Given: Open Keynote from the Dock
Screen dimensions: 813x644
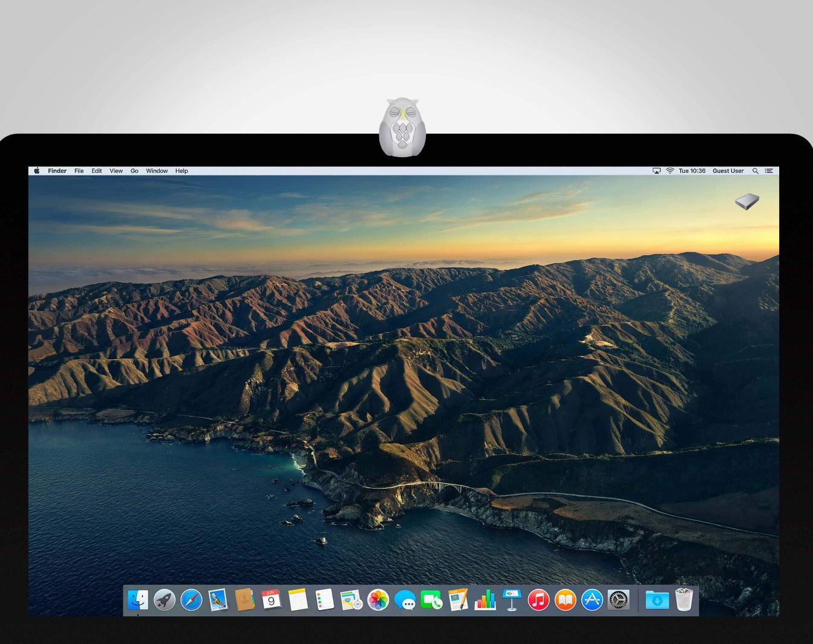Looking at the screenshot, I should [x=511, y=600].
